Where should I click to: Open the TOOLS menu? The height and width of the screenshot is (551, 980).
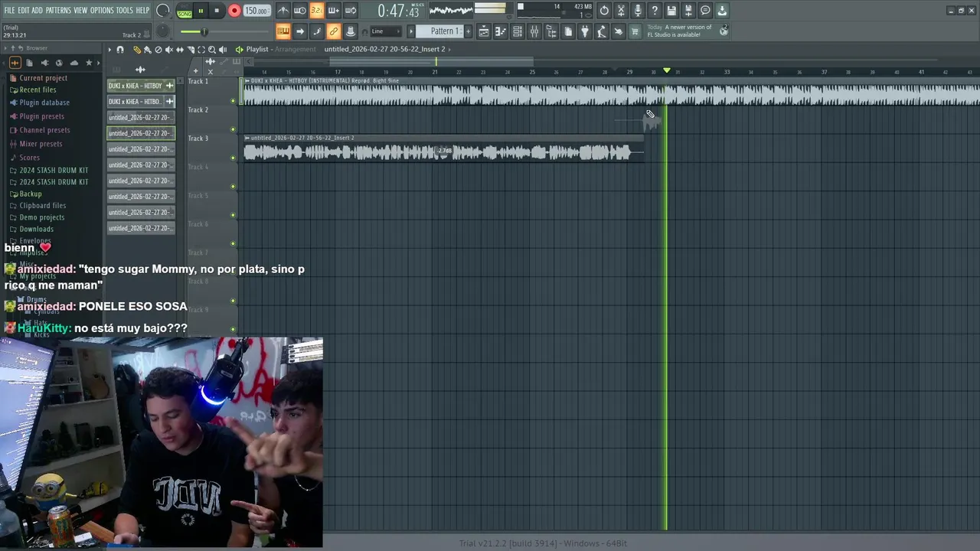125,11
